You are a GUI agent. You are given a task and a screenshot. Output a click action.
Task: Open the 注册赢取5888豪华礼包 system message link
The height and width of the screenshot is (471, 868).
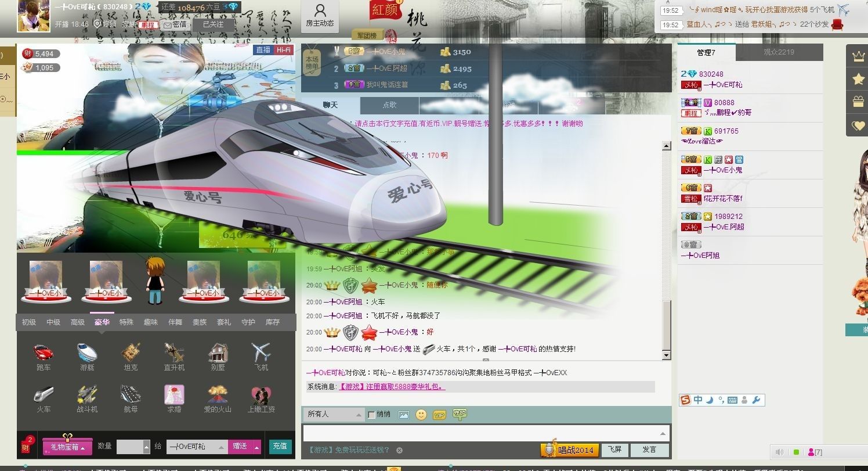(x=392, y=386)
